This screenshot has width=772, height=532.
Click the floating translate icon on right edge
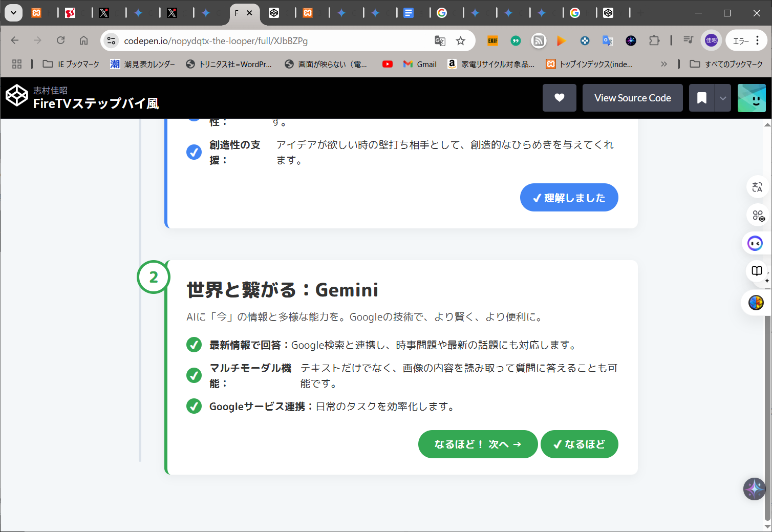tap(757, 187)
